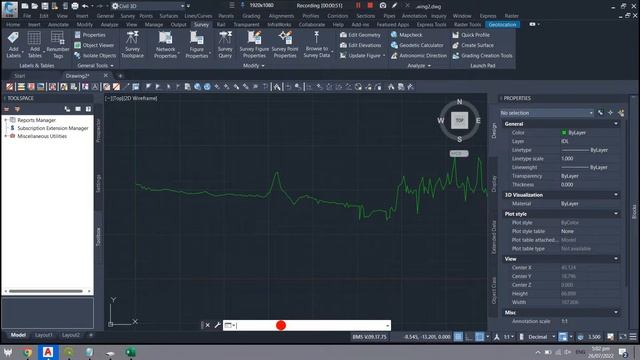Click the Renumber Tags tool
Viewport: 640px width, 360px height.
pos(58,44)
